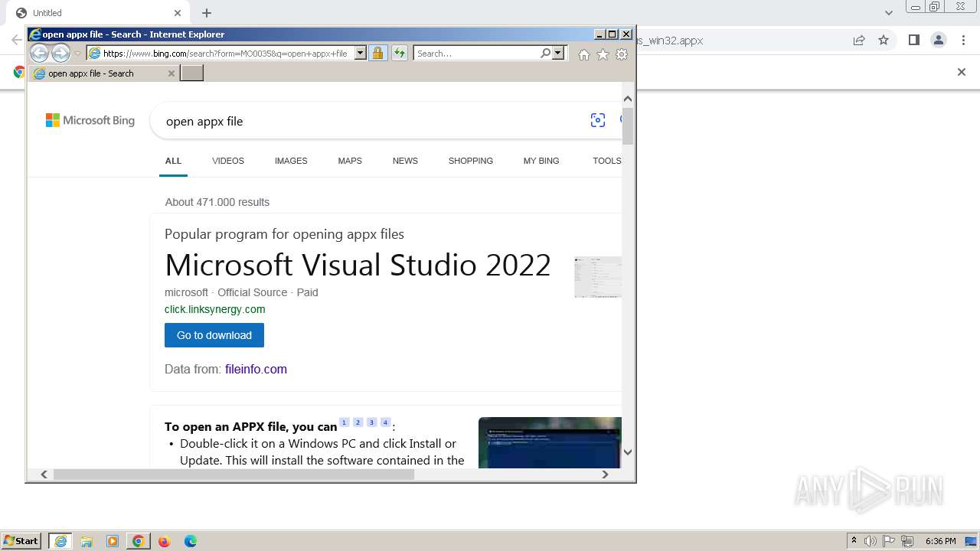Click the Microsoft Bing logo
This screenshot has height=551, width=980.
pyautogui.click(x=90, y=120)
